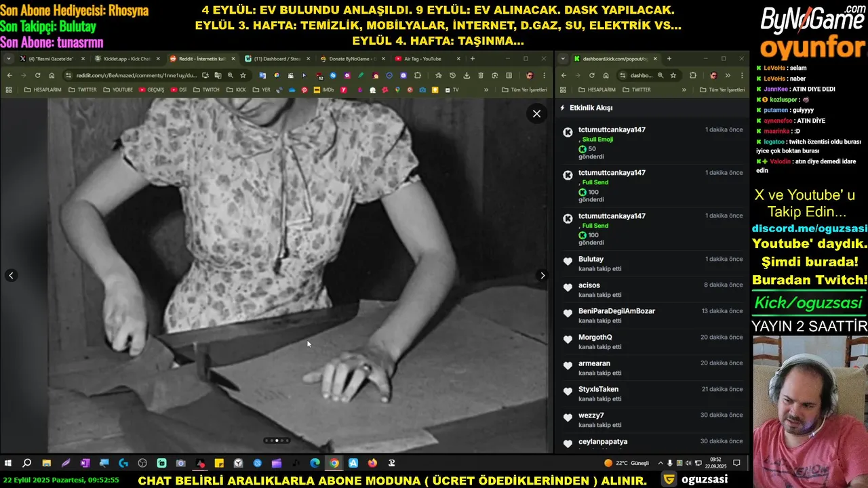This screenshot has height=488, width=868.
Task: Select the active Reddit tab
Action: pos(201,59)
